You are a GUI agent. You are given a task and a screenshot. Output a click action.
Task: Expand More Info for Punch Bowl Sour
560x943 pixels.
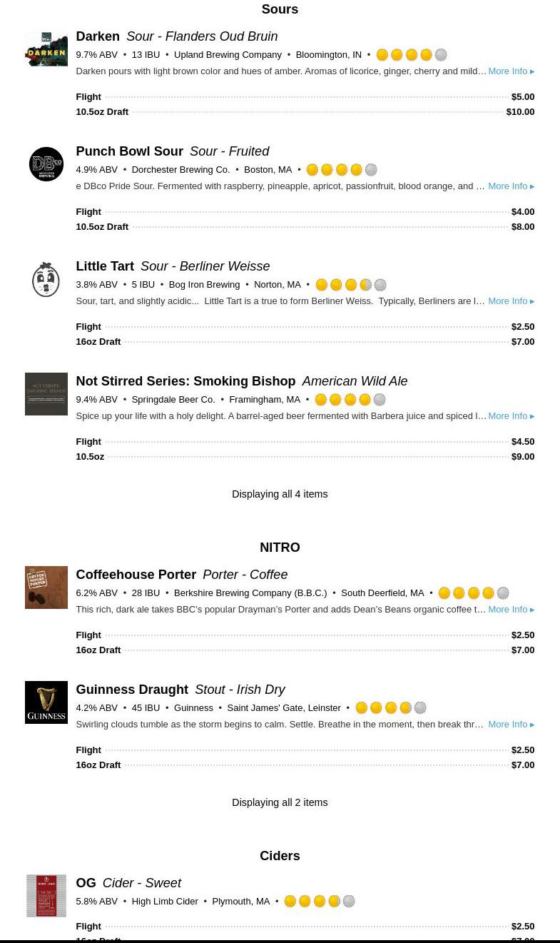tap(511, 186)
